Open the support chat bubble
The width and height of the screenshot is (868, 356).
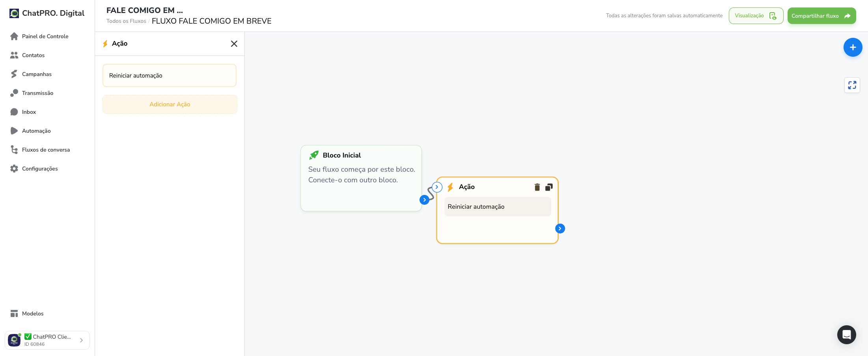847,335
